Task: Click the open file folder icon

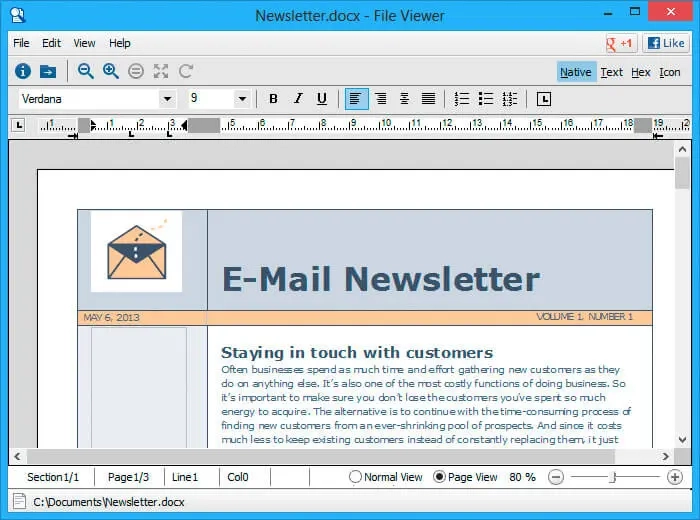Action: (x=48, y=71)
